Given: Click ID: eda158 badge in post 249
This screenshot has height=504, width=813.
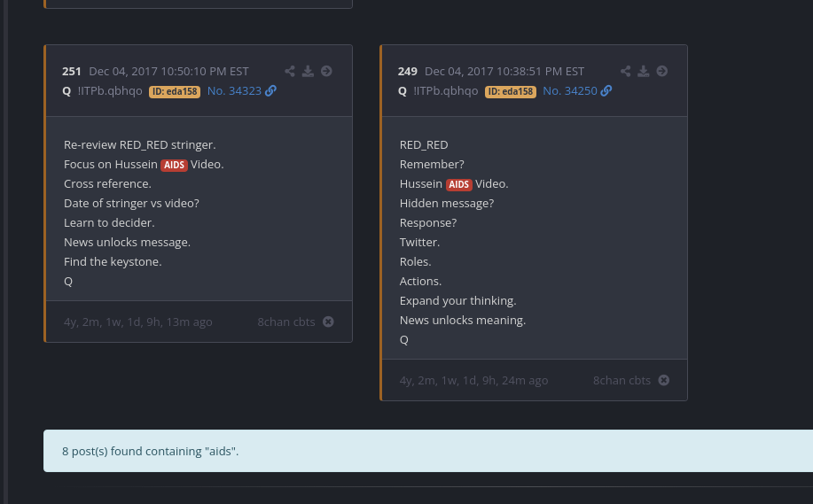Looking at the screenshot, I should tap(510, 92).
